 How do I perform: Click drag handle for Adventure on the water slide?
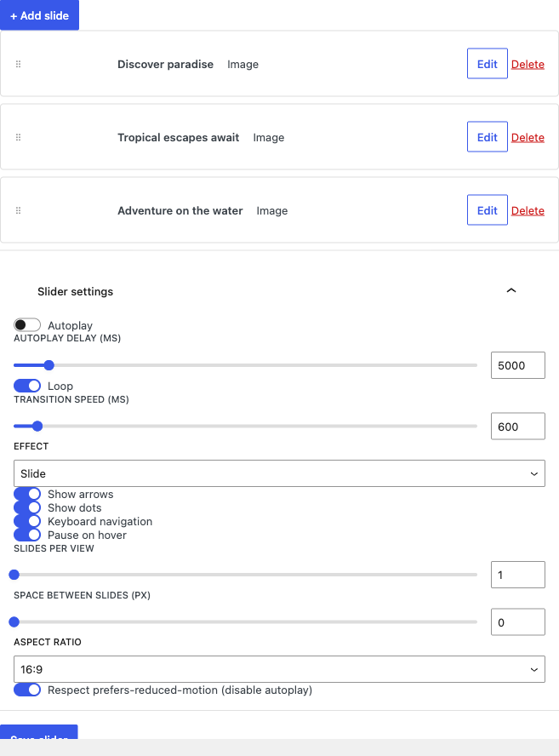pyautogui.click(x=19, y=210)
